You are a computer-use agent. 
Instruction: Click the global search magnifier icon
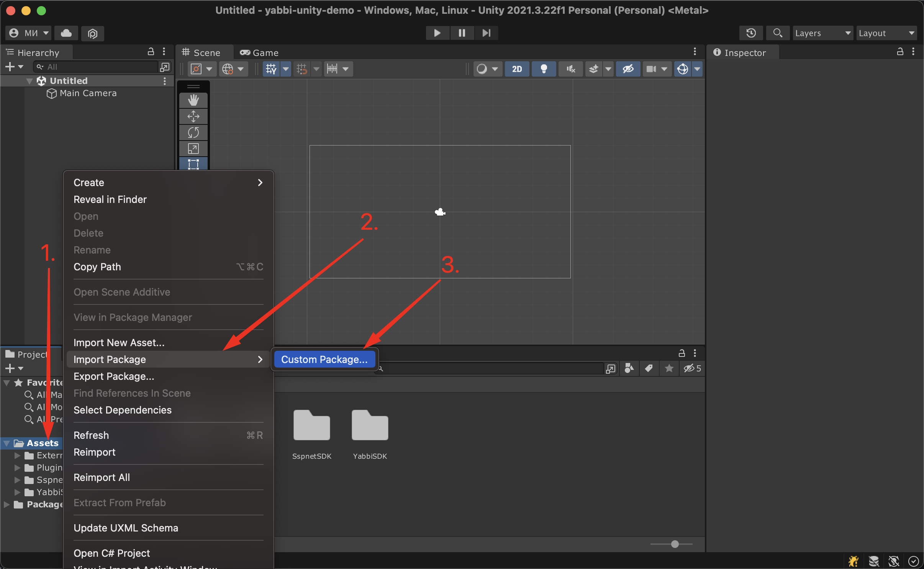pos(777,33)
